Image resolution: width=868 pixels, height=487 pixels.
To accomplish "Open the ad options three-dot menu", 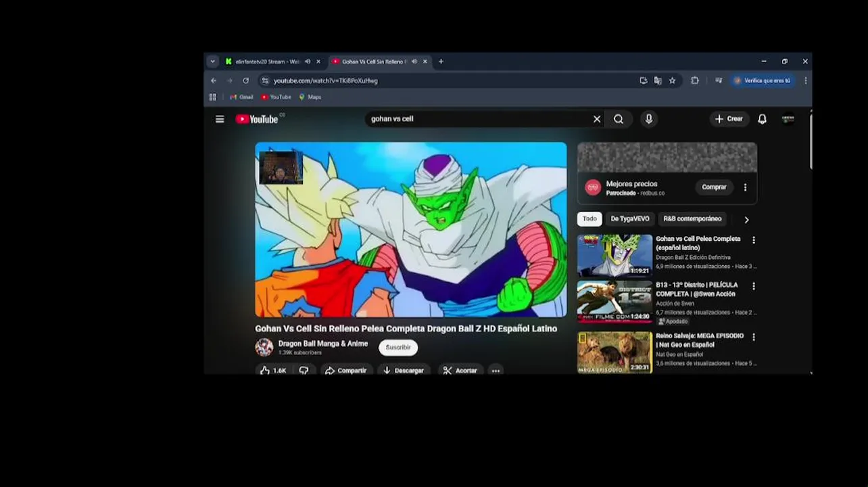I will click(745, 187).
